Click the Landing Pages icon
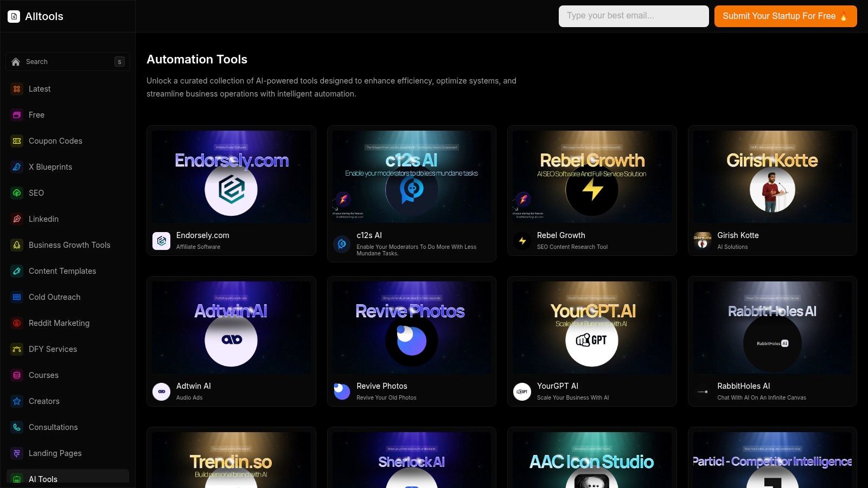The image size is (868, 488). 17,453
